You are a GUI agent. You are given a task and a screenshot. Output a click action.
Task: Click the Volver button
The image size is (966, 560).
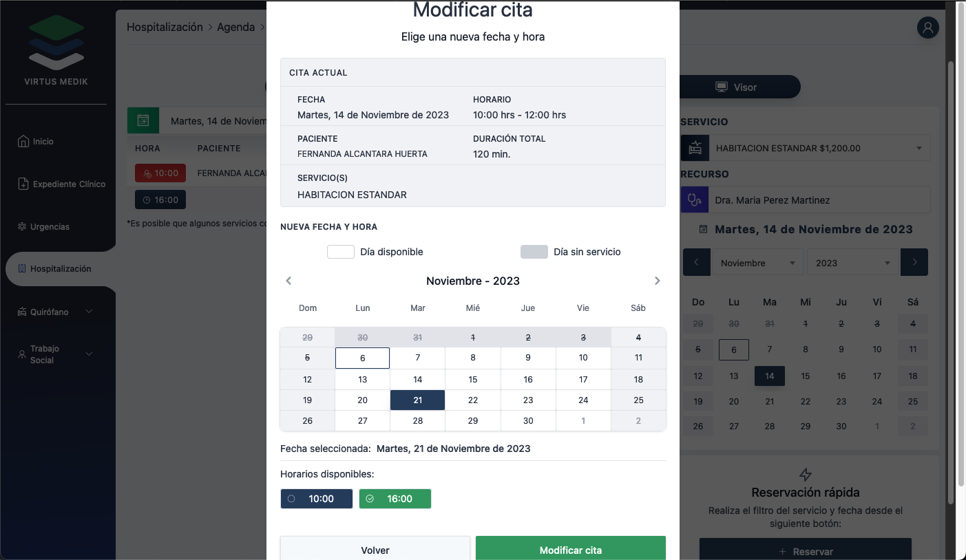tap(375, 550)
